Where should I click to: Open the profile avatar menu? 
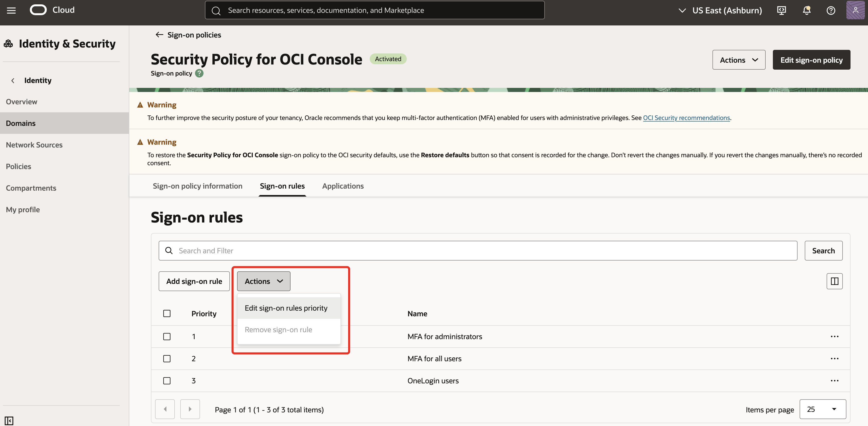[x=856, y=11]
